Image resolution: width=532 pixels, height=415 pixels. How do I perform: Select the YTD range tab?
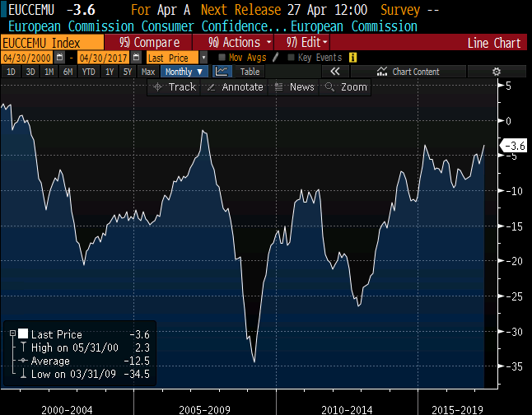click(89, 72)
